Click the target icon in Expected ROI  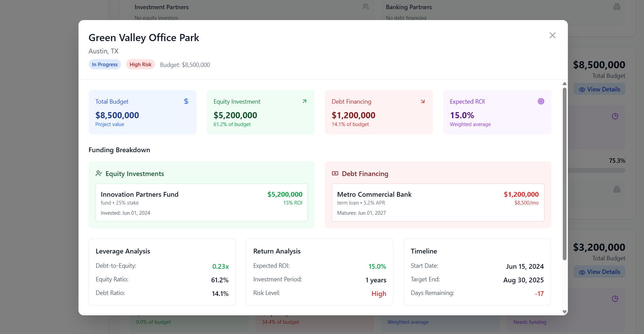click(541, 101)
